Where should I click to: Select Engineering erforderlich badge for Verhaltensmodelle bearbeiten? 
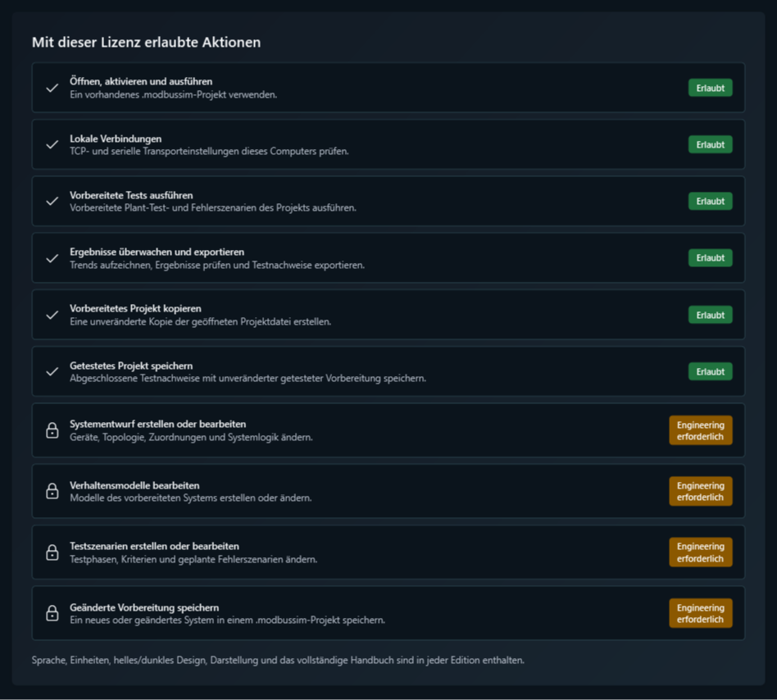click(x=701, y=492)
